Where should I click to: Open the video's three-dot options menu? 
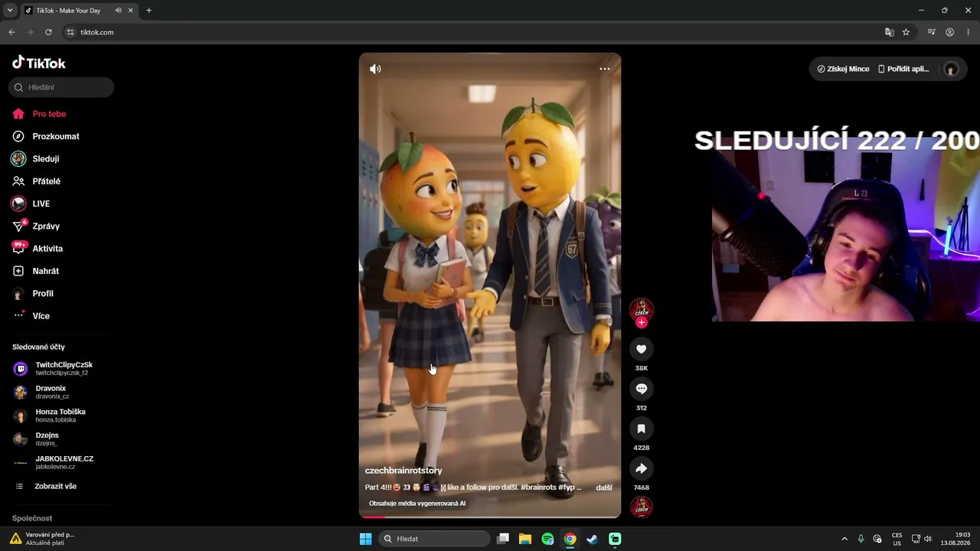(605, 69)
